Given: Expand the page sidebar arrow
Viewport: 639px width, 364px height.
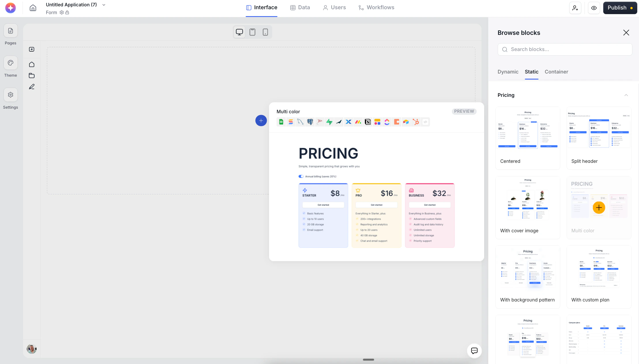Looking at the screenshot, I should point(32,49).
